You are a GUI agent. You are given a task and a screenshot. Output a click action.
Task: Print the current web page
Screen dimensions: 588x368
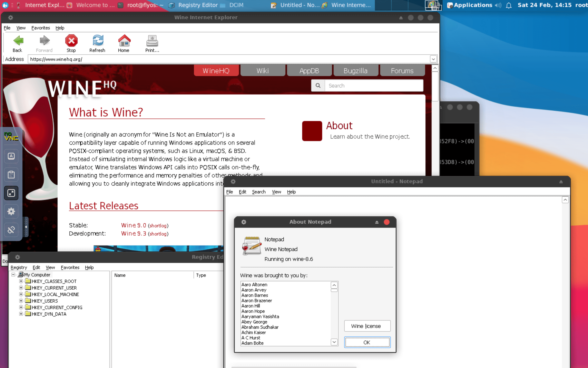(x=152, y=44)
